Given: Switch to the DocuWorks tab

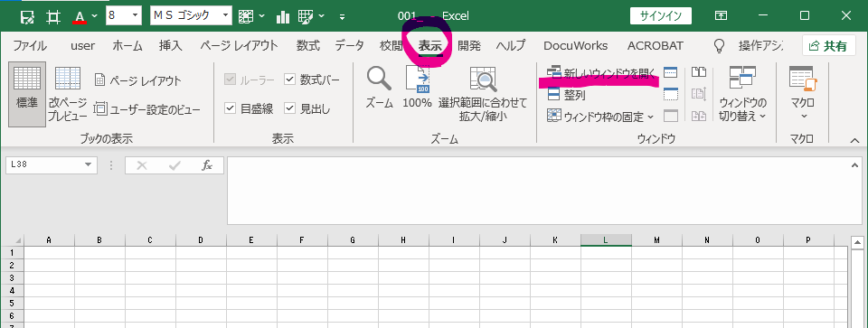Looking at the screenshot, I should tap(575, 46).
